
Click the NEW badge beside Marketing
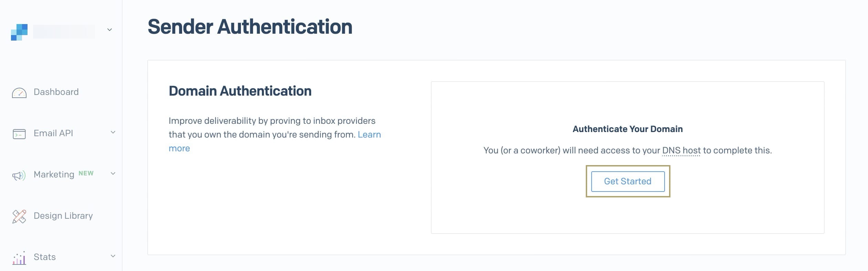(x=86, y=173)
